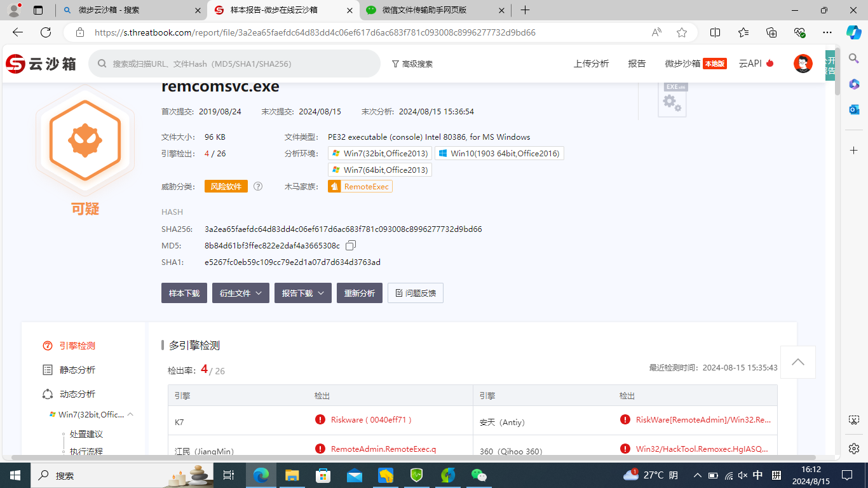Image resolution: width=868 pixels, height=488 pixels.
Task: Refresh the current page
Action: pyautogui.click(x=46, y=32)
